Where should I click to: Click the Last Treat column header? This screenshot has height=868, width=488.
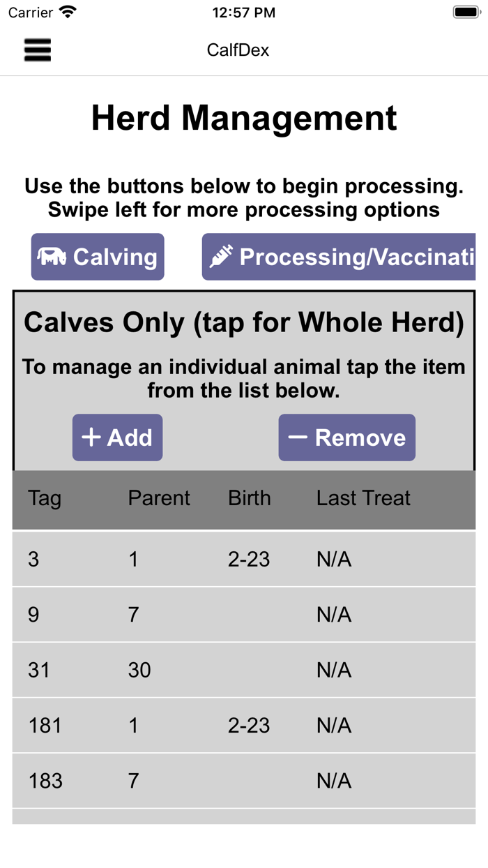(x=363, y=497)
